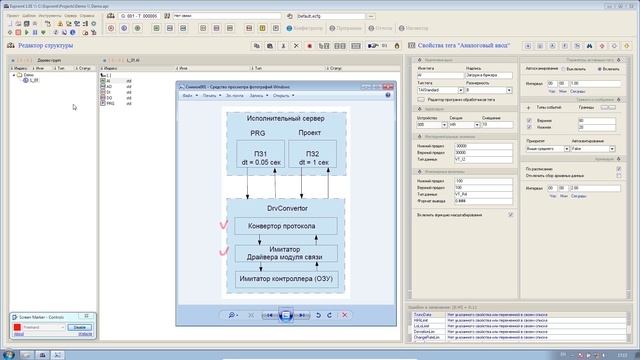Collapse the Demo tree node arrow

pyautogui.click(x=14, y=75)
